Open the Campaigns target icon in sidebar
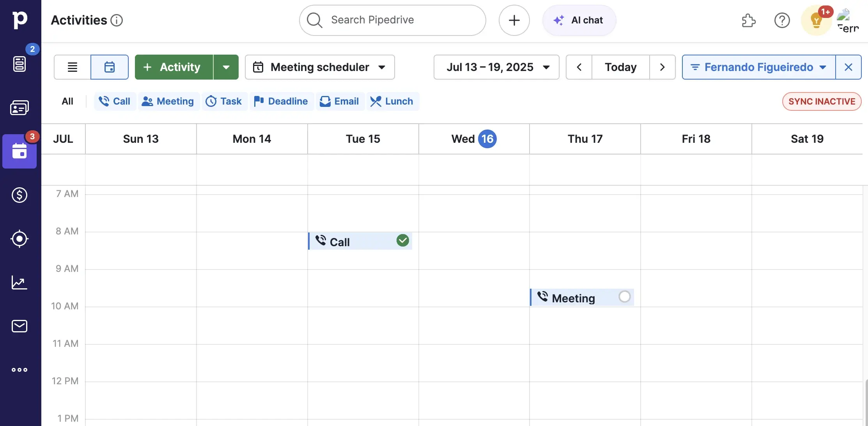 click(x=19, y=239)
